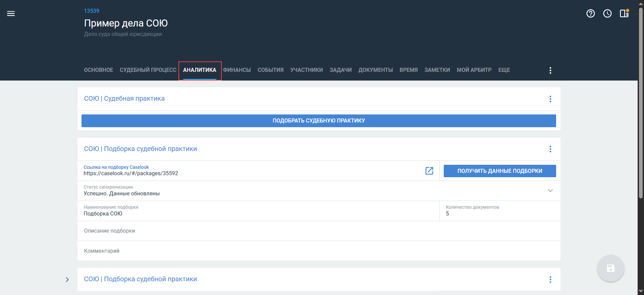Click the help question mark icon

point(591,13)
